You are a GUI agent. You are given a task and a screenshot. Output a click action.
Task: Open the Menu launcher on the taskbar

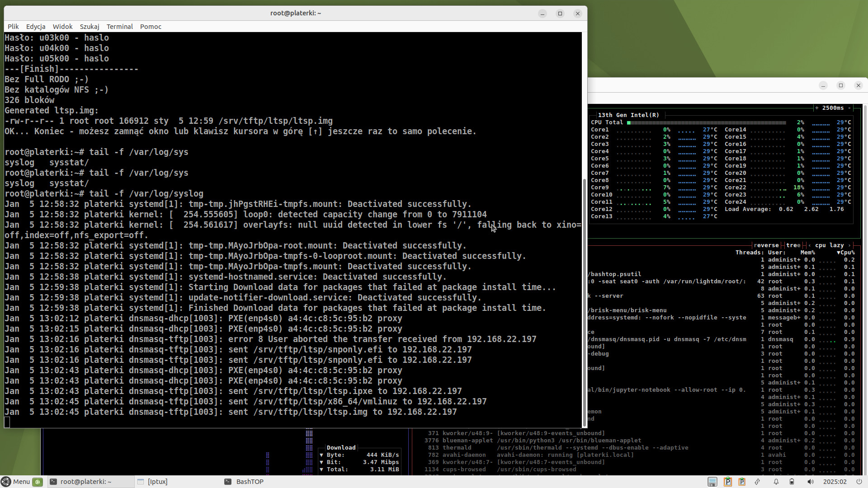[x=16, y=482]
